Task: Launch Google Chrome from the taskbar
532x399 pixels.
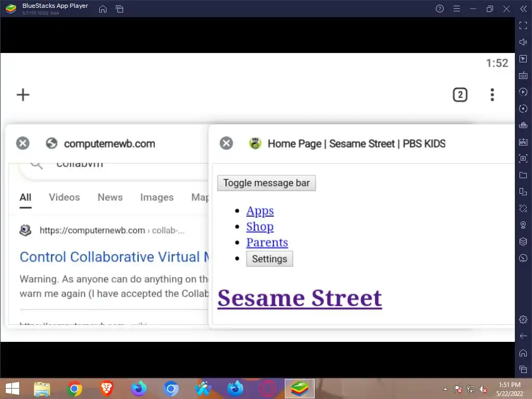Action: point(74,389)
